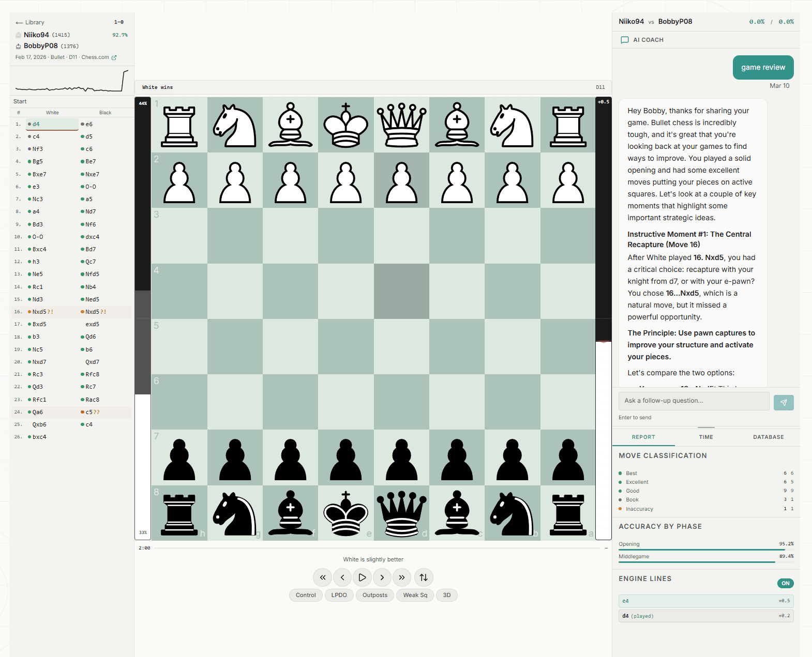Select black move 1... e6
This screenshot has height=657, width=812.
105,124
